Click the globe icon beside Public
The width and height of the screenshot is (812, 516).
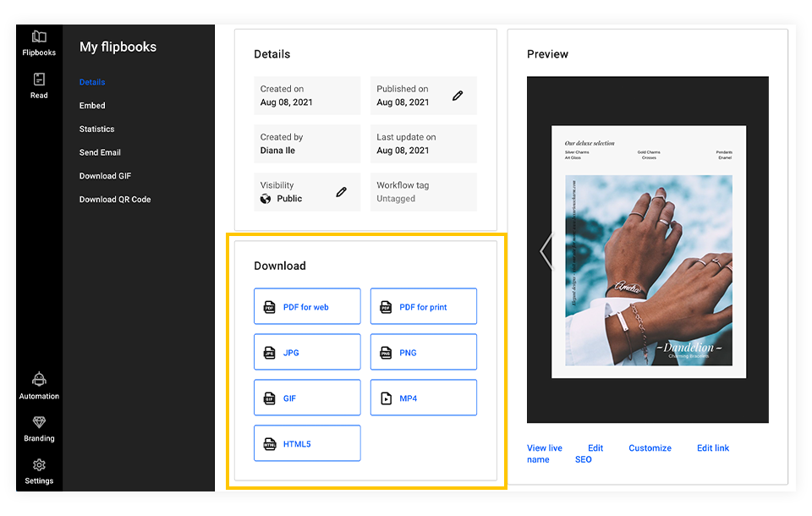tap(266, 199)
